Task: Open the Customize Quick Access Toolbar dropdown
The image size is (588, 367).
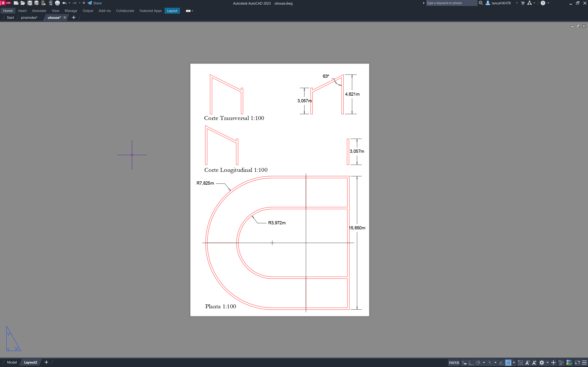Action: [x=84, y=3]
